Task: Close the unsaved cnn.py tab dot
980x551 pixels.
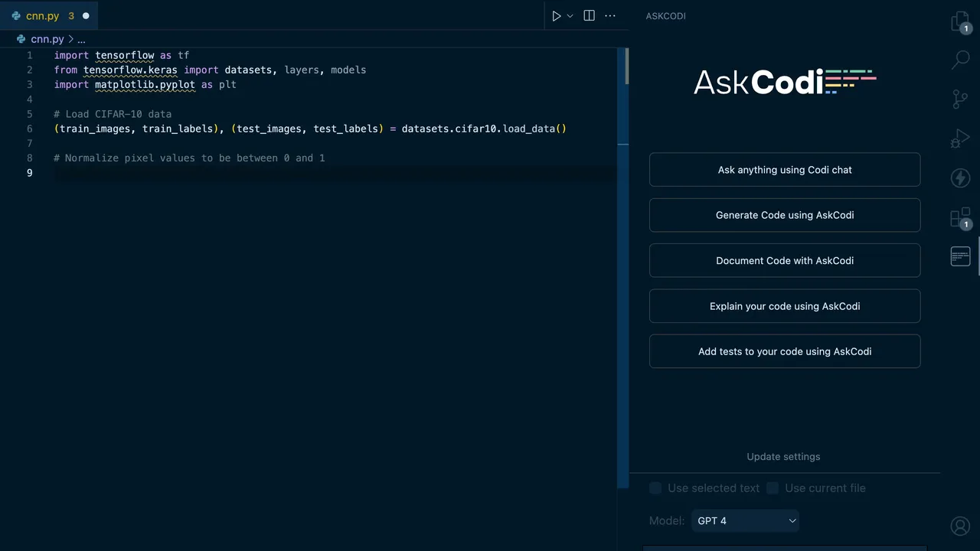Action: pyautogui.click(x=86, y=16)
